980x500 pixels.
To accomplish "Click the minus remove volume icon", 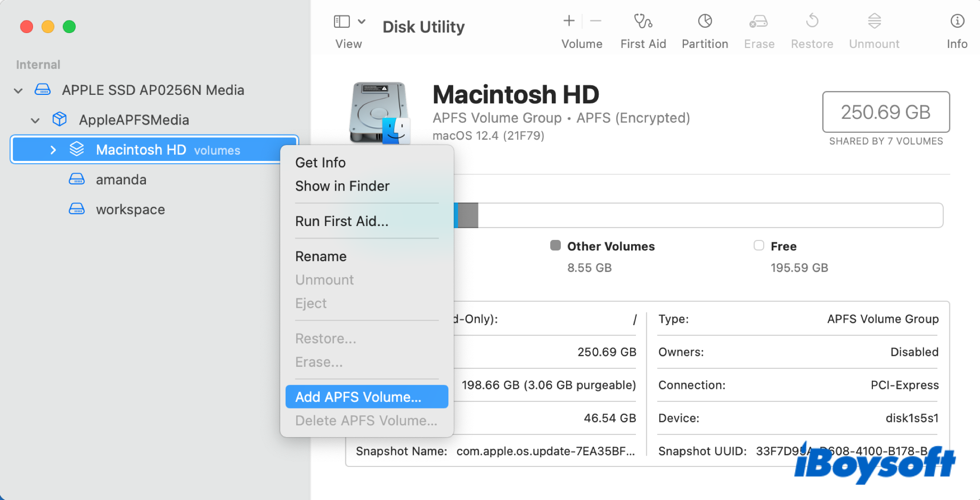I will [x=595, y=21].
